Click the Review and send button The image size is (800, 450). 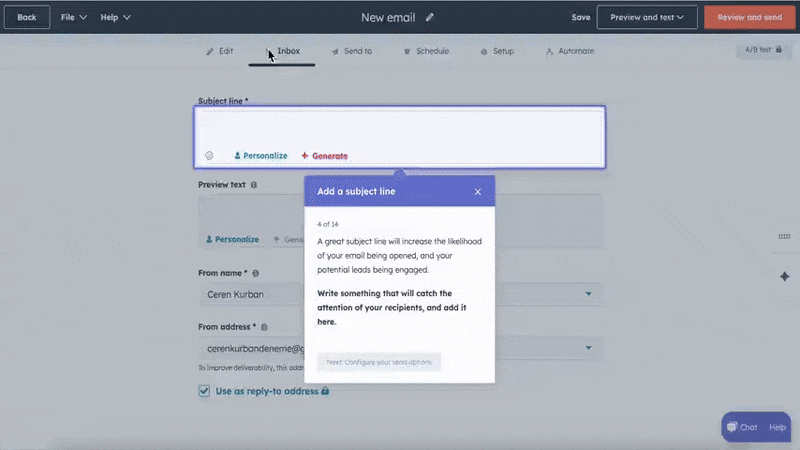(749, 17)
